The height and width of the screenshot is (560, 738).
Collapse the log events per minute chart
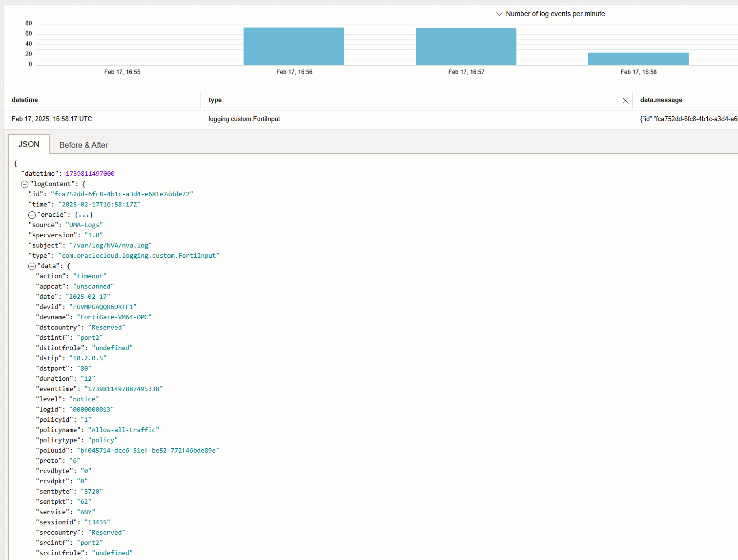coord(499,14)
